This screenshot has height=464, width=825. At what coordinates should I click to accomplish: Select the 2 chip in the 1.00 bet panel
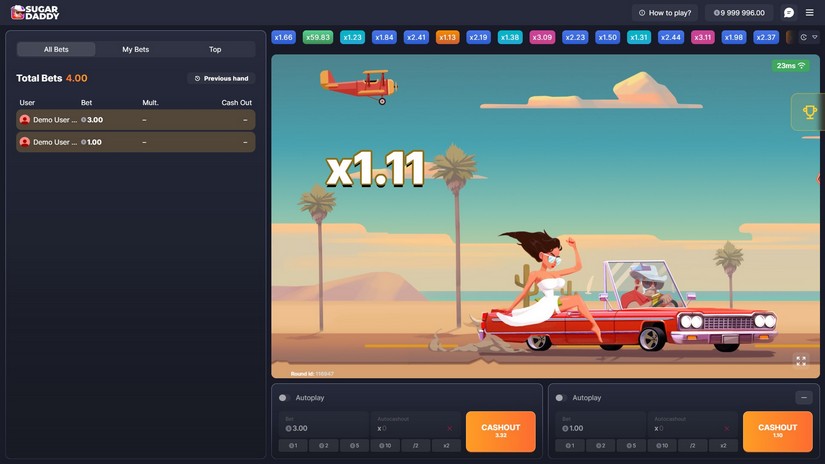pyautogui.click(x=600, y=446)
